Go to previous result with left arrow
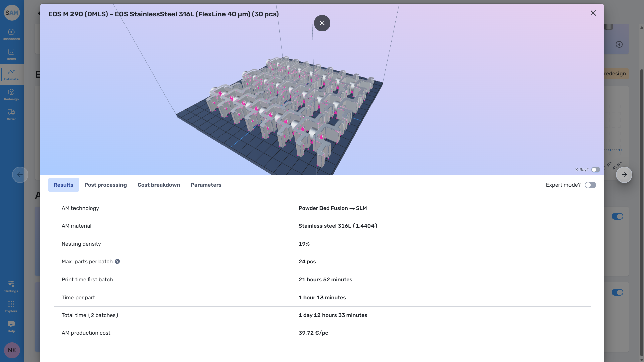The height and width of the screenshot is (362, 644). click(20, 175)
